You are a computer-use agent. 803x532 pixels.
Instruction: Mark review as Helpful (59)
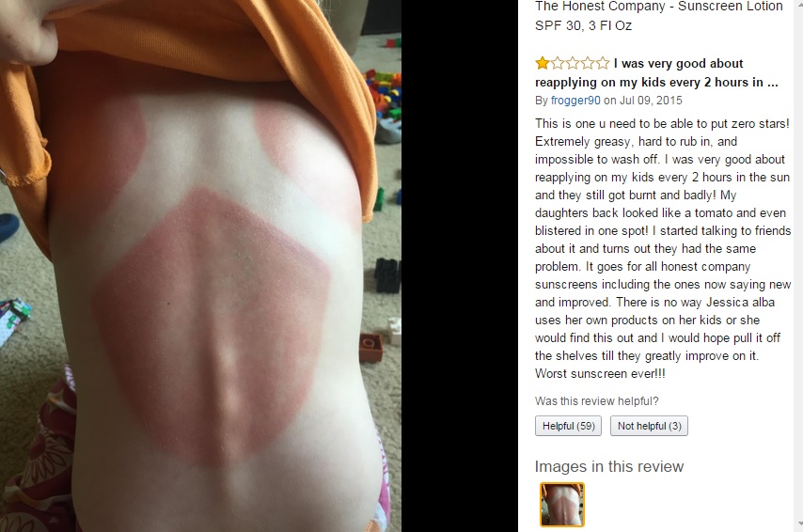click(569, 426)
